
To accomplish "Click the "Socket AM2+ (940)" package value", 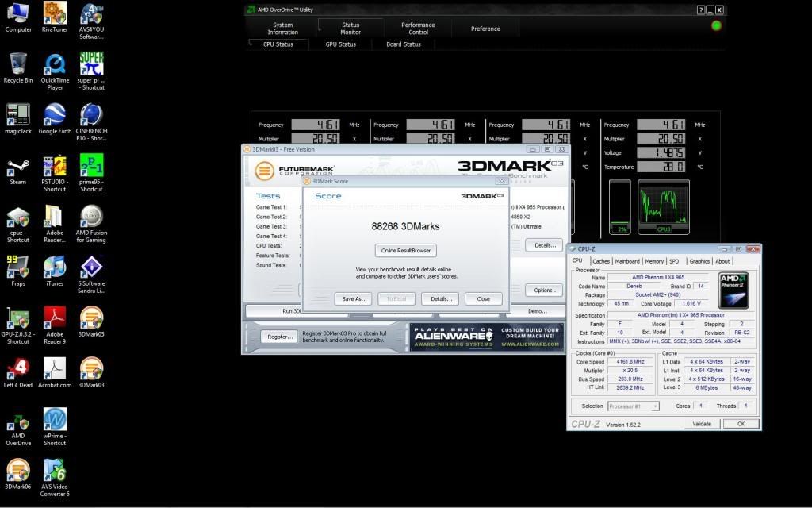I will (x=657, y=295).
